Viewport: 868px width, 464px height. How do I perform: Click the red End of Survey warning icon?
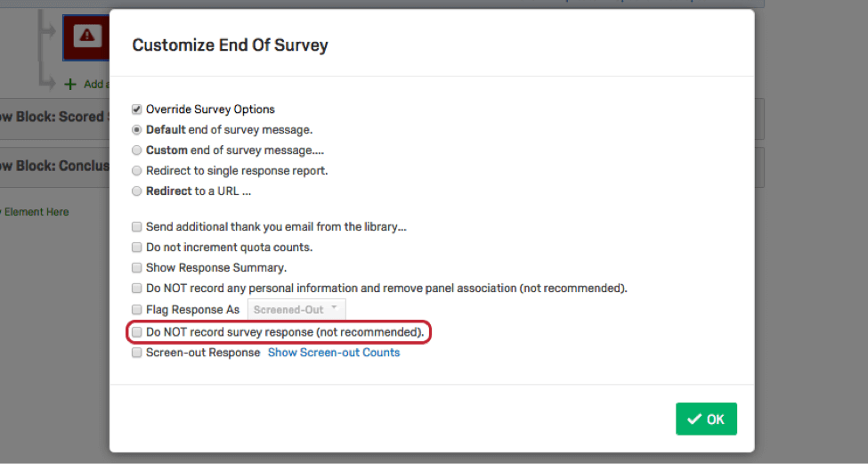[87, 36]
